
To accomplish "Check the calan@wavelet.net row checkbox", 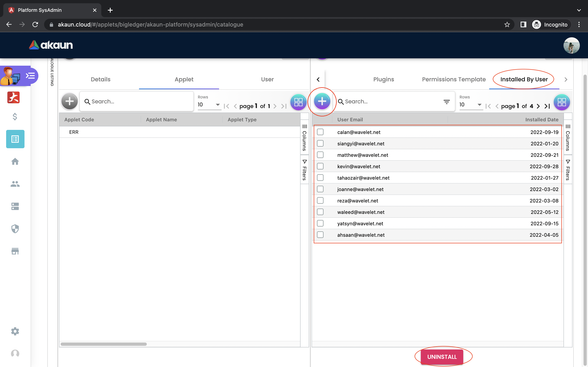I will point(320,132).
